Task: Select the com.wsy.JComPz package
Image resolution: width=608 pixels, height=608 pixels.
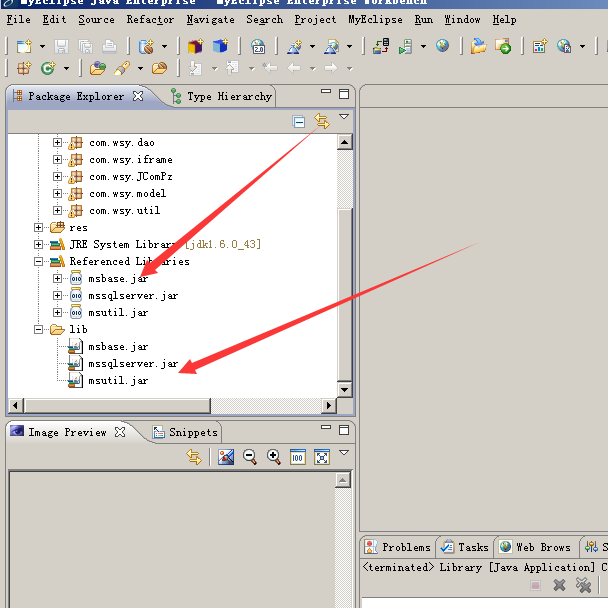Action: (x=131, y=176)
